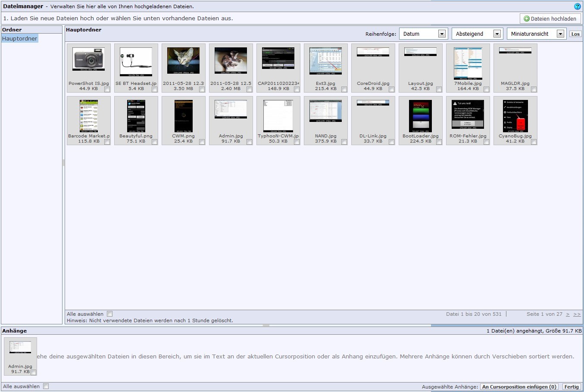The height and width of the screenshot is (392, 584).
Task: Open the help question mark icon
Action: coord(578,6)
